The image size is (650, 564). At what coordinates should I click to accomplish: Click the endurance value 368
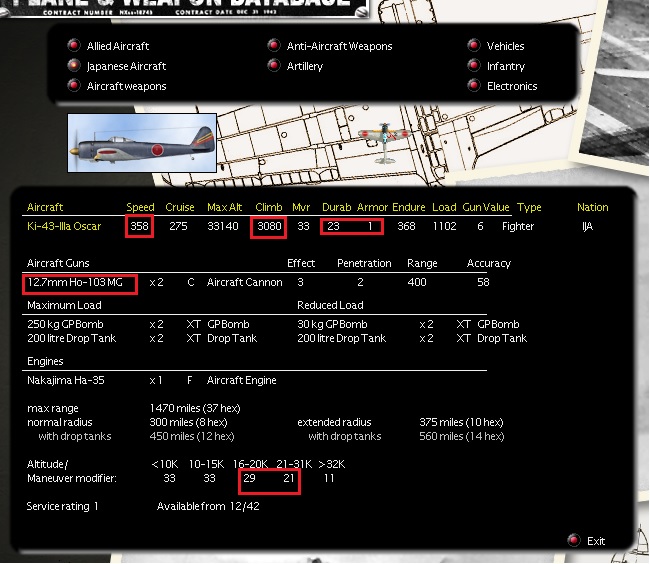click(x=406, y=226)
